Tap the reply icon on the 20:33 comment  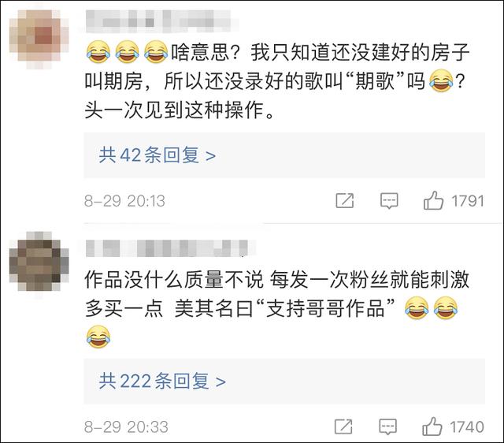pos(387,426)
